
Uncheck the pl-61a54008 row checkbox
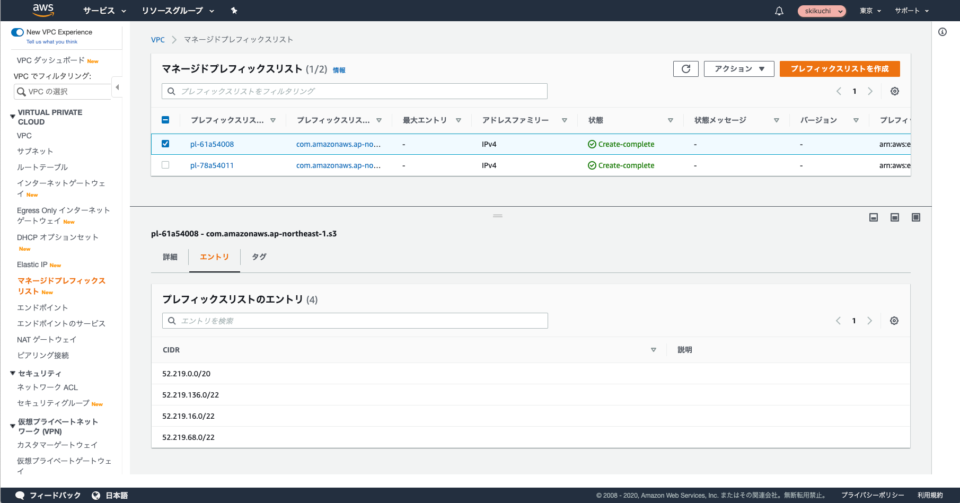[165, 144]
